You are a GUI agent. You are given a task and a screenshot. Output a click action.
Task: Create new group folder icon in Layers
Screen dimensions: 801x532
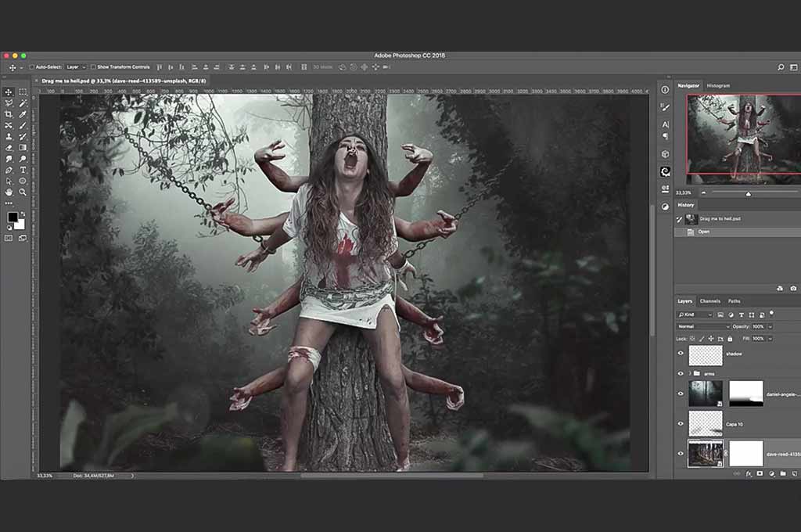[782, 474]
